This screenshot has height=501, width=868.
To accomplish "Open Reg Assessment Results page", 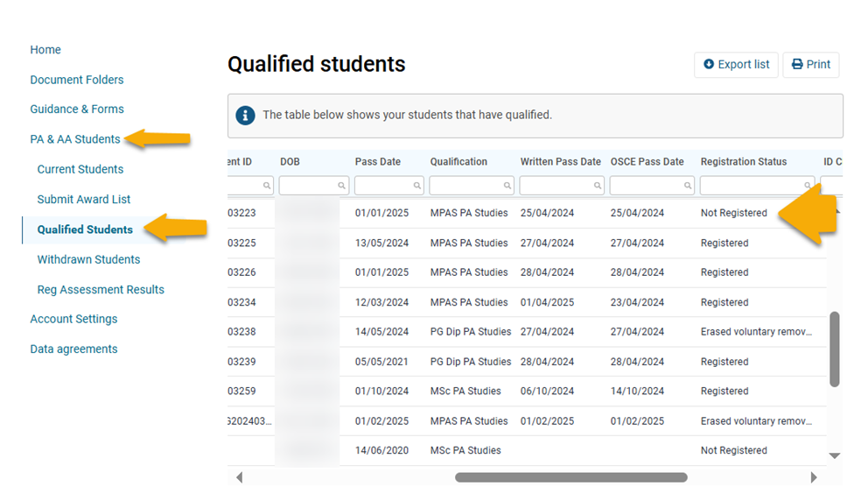I will click(101, 289).
